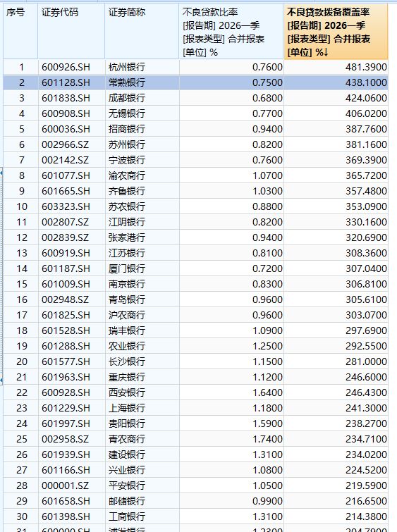
Task: Select stock code 600919.SH
Action: click(66, 253)
